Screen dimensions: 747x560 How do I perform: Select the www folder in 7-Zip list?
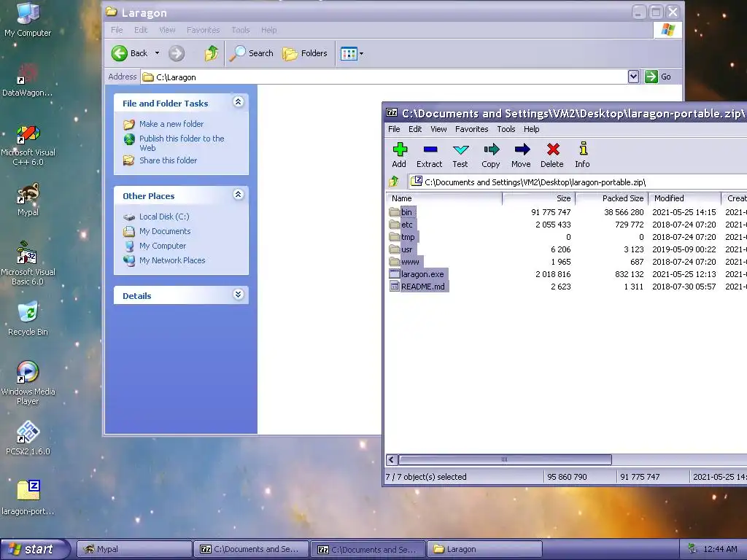pyautogui.click(x=410, y=262)
